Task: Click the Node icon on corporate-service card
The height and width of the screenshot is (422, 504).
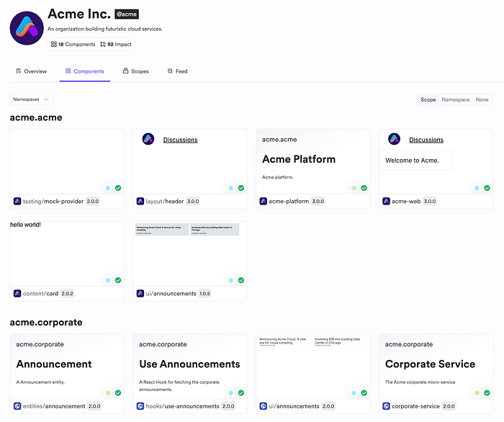Action: tap(477, 393)
